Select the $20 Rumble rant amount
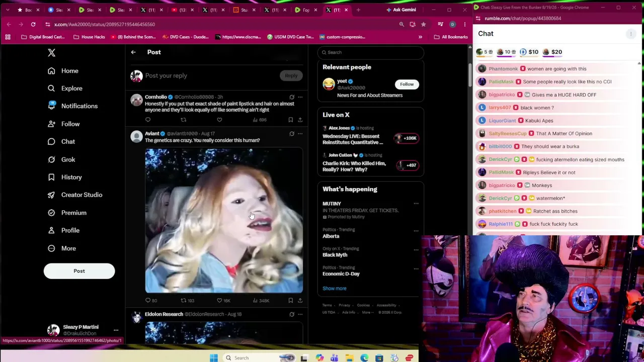644x362 pixels. pos(552,52)
